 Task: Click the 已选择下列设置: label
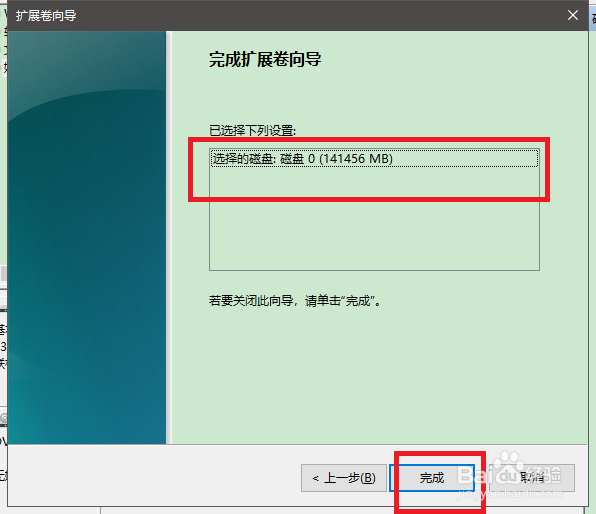pos(252,131)
